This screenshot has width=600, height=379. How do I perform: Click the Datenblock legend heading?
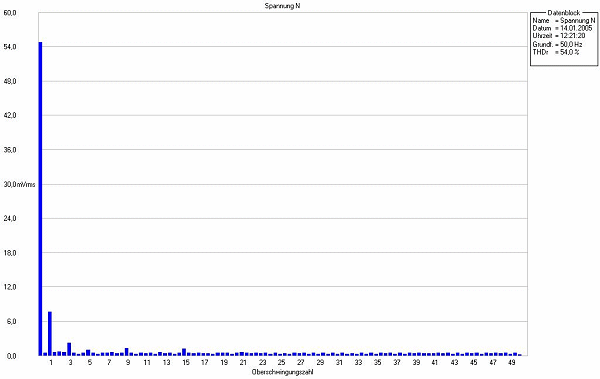pyautogui.click(x=564, y=13)
